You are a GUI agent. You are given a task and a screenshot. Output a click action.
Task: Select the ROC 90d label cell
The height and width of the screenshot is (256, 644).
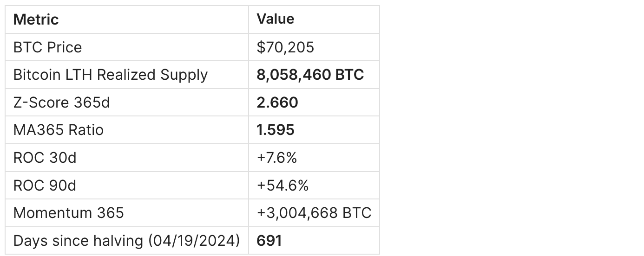tap(45, 186)
